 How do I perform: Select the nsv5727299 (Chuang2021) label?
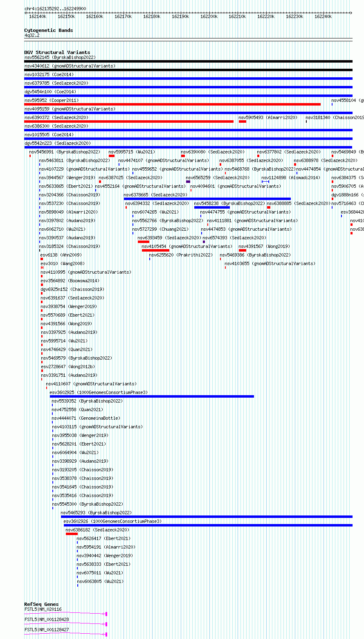160,229
